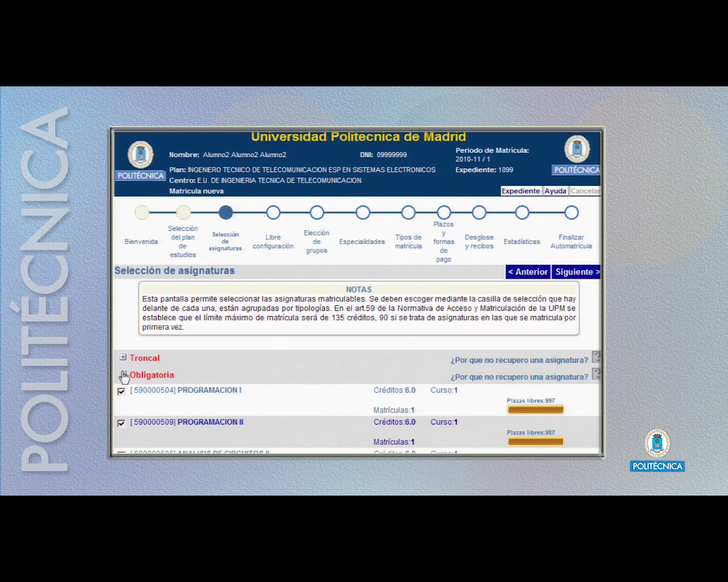The image size is (728, 582).
Task: Click the PROGRAMACION II subject name
Action: [x=210, y=422]
